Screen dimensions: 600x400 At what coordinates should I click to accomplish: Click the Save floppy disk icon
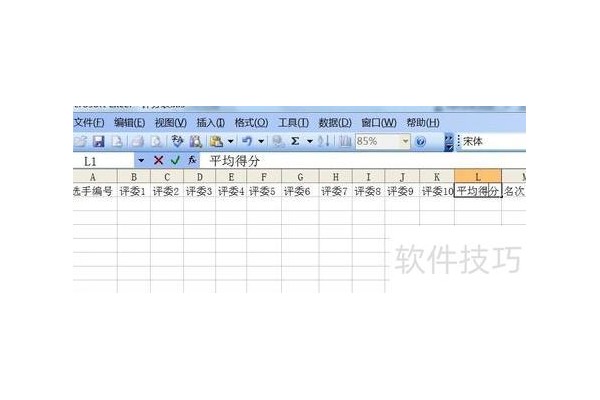[99, 142]
